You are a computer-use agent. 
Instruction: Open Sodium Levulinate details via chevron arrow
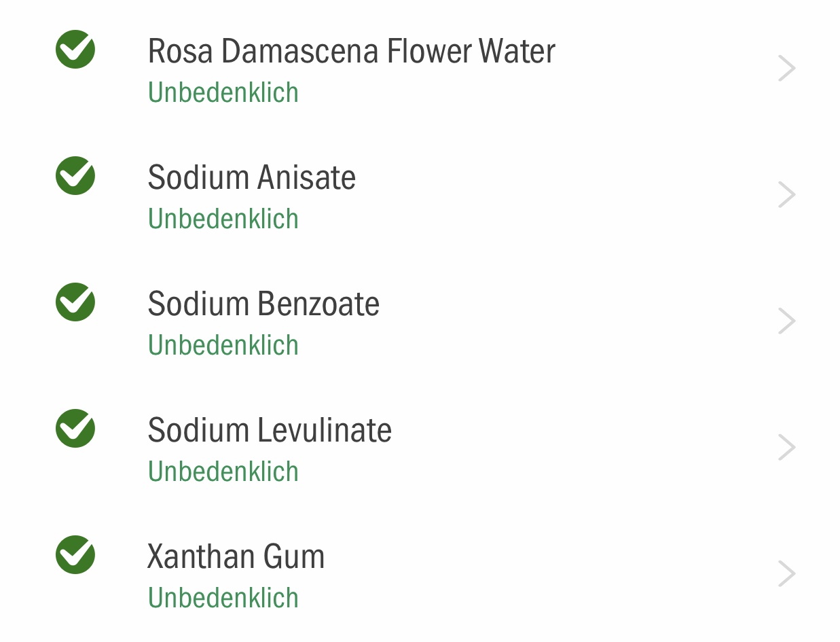point(786,448)
